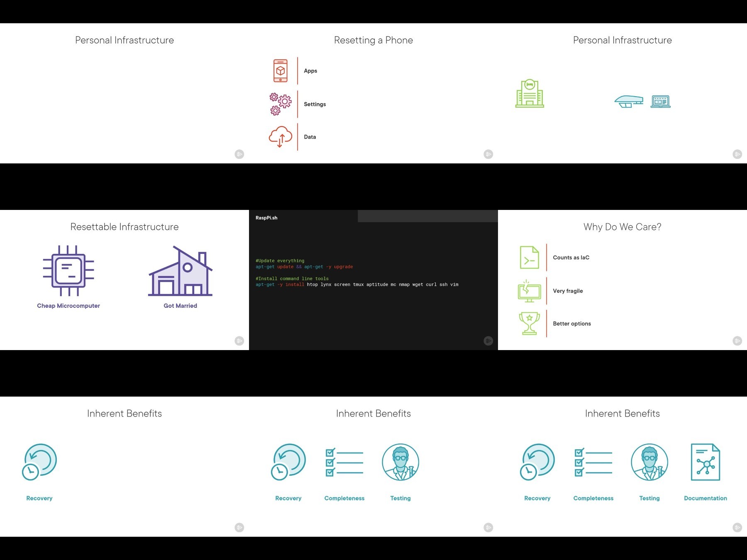Click 'Completeness' label on the three-benefit slide

point(344,498)
